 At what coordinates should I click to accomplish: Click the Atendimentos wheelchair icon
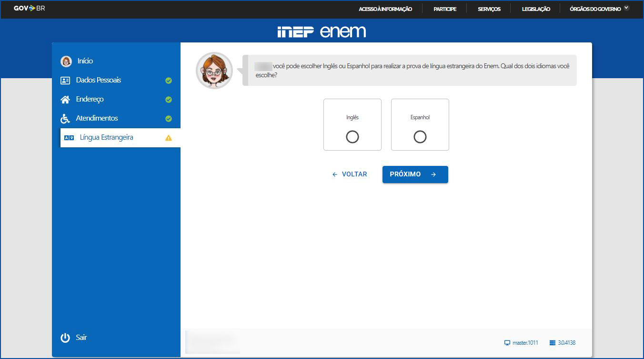[x=65, y=118]
